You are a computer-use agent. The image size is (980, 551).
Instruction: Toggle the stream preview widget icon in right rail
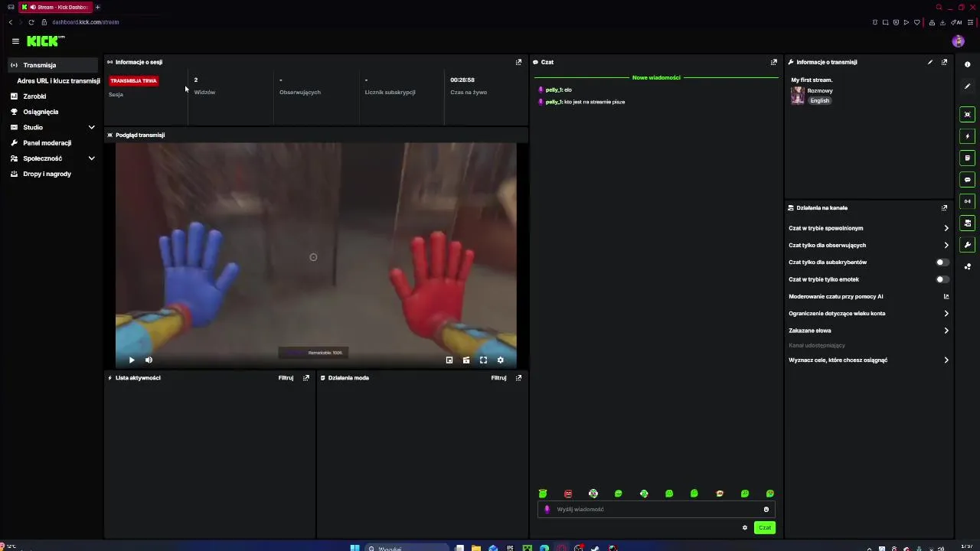click(x=968, y=115)
